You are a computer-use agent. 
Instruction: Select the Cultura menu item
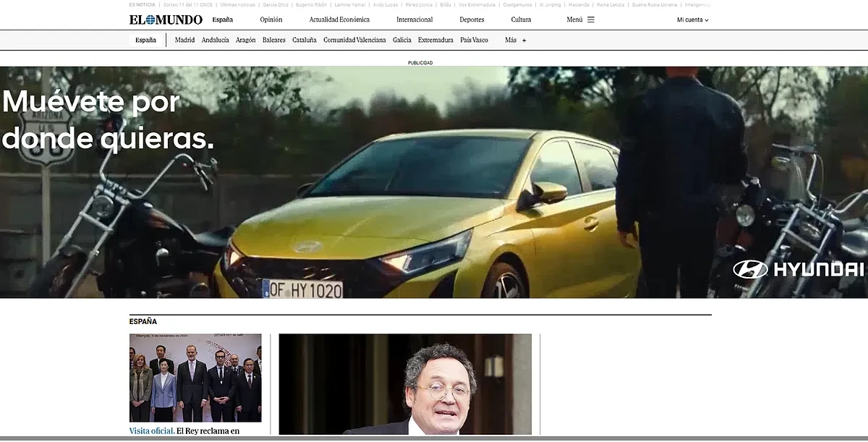521,20
